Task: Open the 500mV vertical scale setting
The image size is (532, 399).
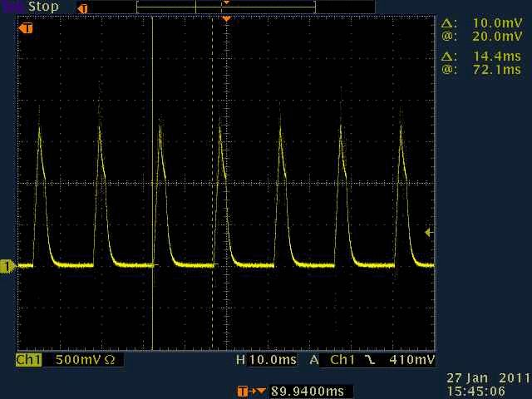Action: (80, 360)
